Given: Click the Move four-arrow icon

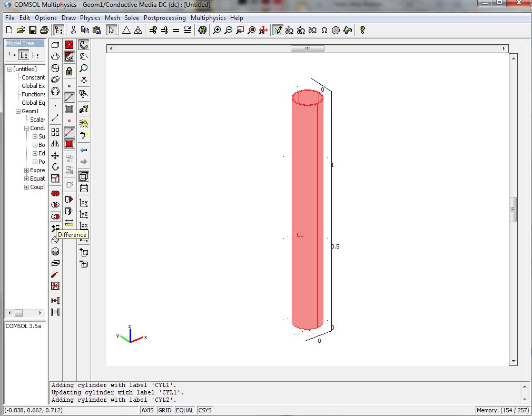Looking at the screenshot, I should [55, 155].
